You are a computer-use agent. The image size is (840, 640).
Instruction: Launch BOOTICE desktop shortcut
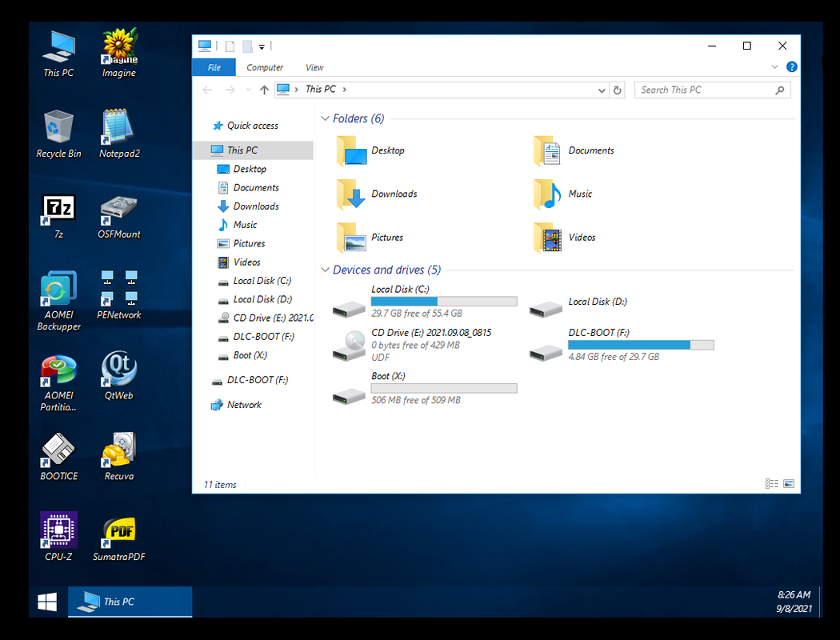click(x=58, y=456)
